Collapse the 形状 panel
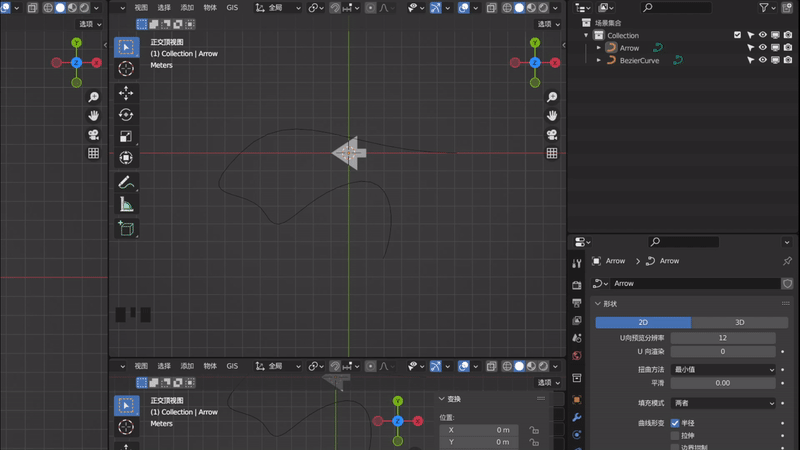The image size is (800, 450). click(597, 304)
